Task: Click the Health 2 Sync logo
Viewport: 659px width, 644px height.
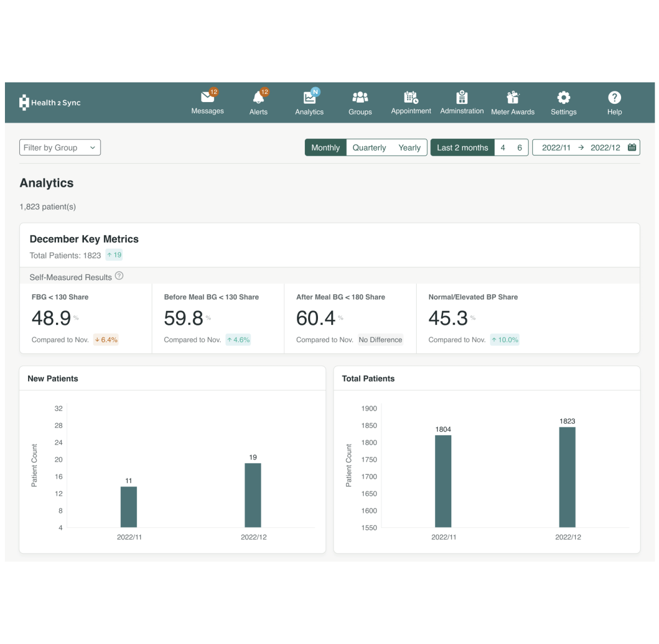Action: (x=50, y=102)
